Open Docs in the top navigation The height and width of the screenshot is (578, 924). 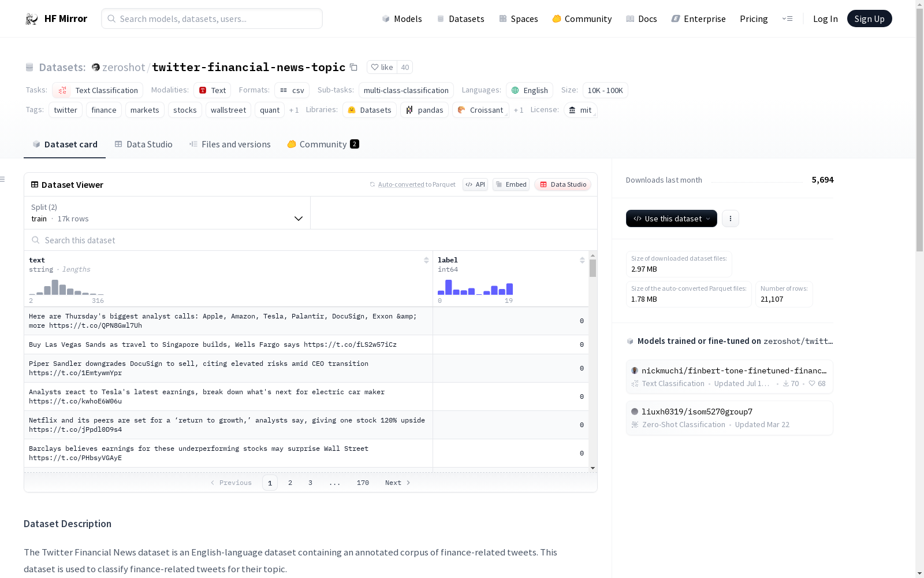point(642,18)
